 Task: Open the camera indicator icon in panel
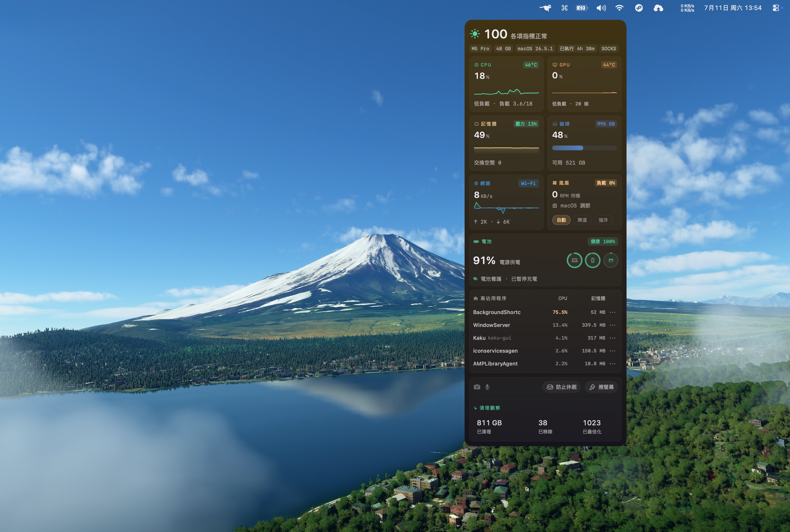click(477, 387)
